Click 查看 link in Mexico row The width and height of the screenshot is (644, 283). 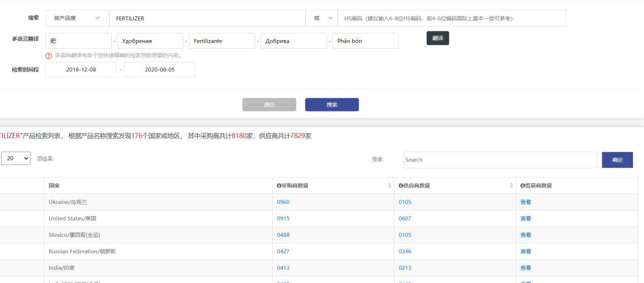(x=526, y=235)
